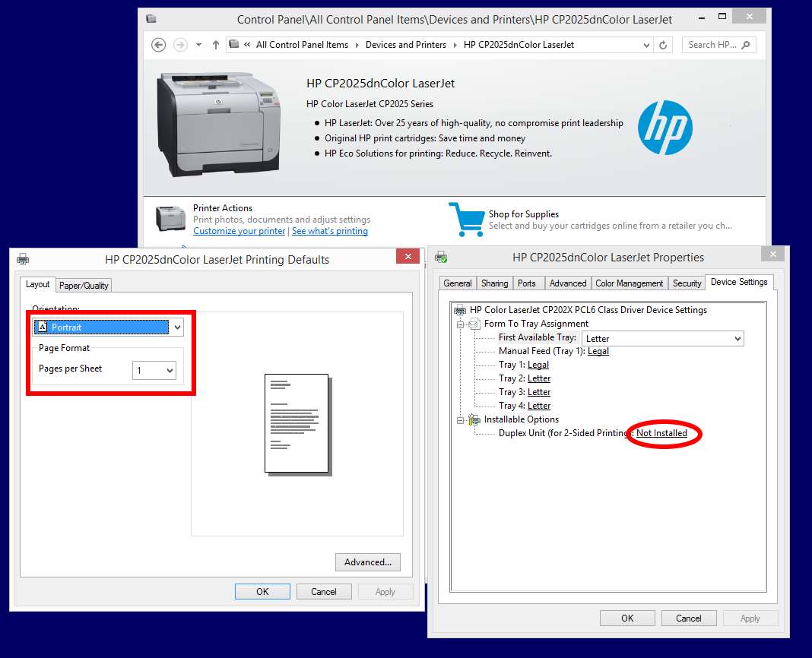The image size is (812, 658).
Task: Switch to Security tab
Action: (x=687, y=283)
